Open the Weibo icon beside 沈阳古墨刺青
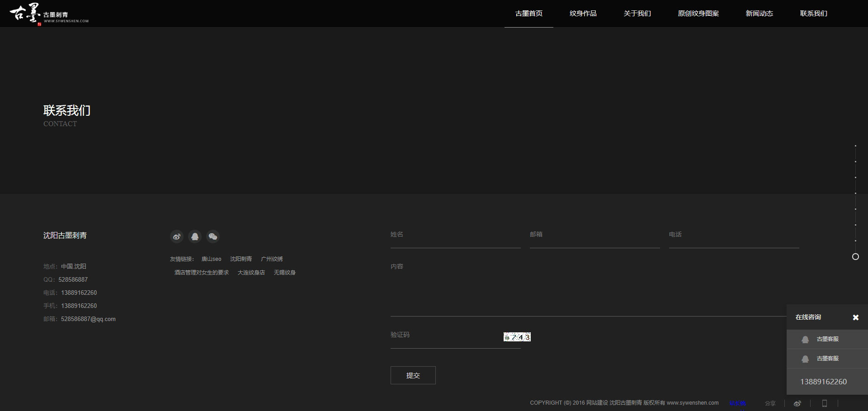Viewport: 868px width, 411px height. tap(177, 236)
